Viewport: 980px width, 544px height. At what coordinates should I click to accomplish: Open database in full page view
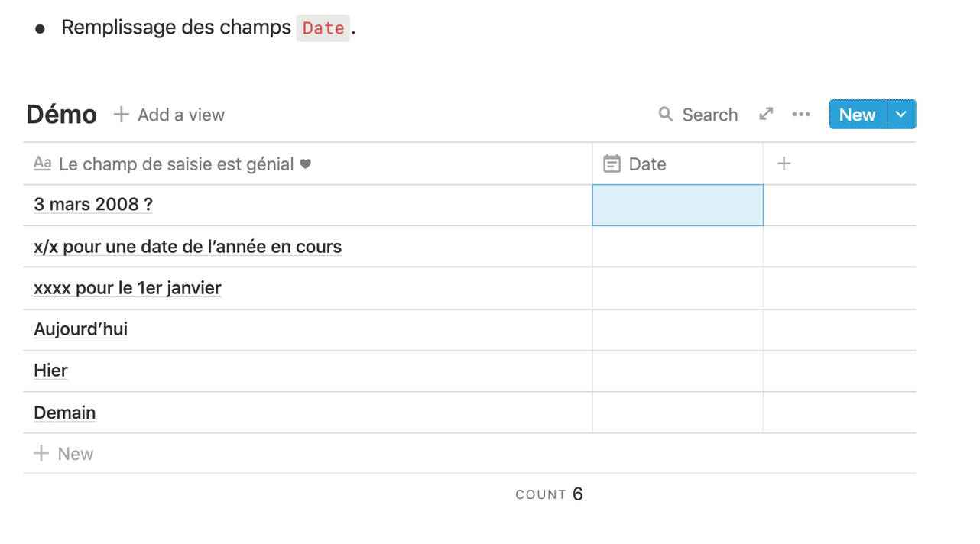pyautogui.click(x=766, y=115)
